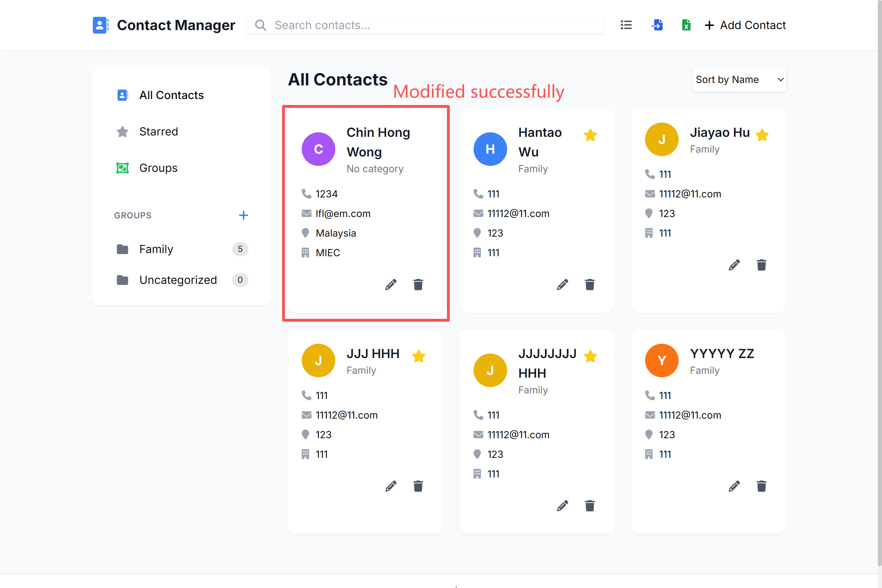The width and height of the screenshot is (882, 588).
Task: Toggle star on Jiayao Hu card
Action: coord(762,135)
